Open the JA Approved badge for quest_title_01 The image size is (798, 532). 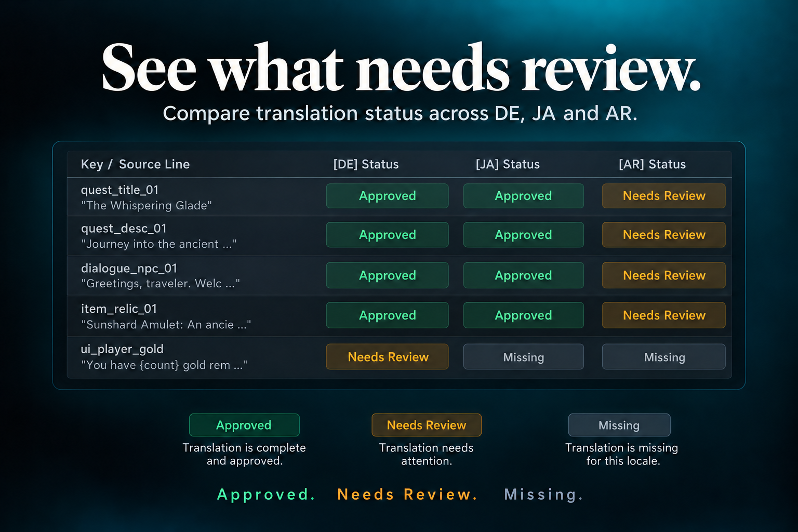tap(523, 196)
